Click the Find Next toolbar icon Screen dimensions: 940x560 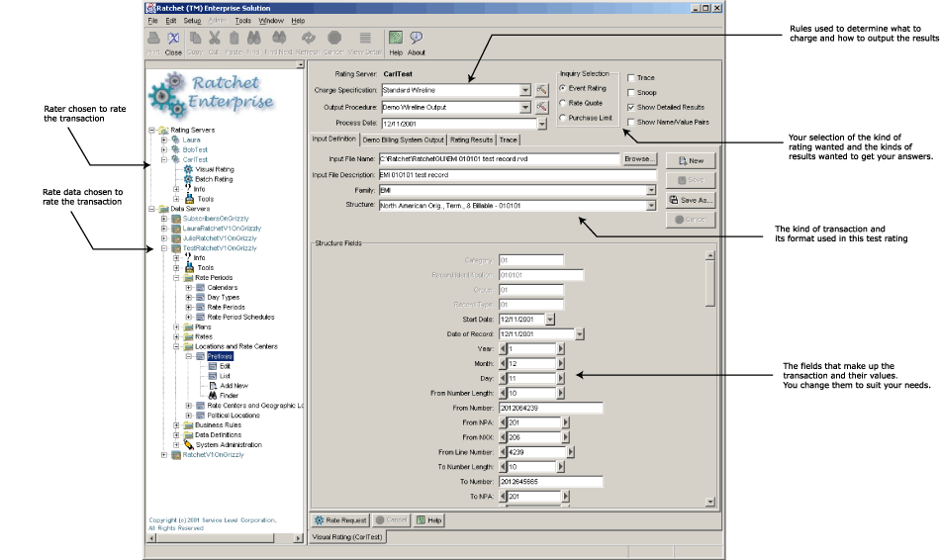point(279,39)
